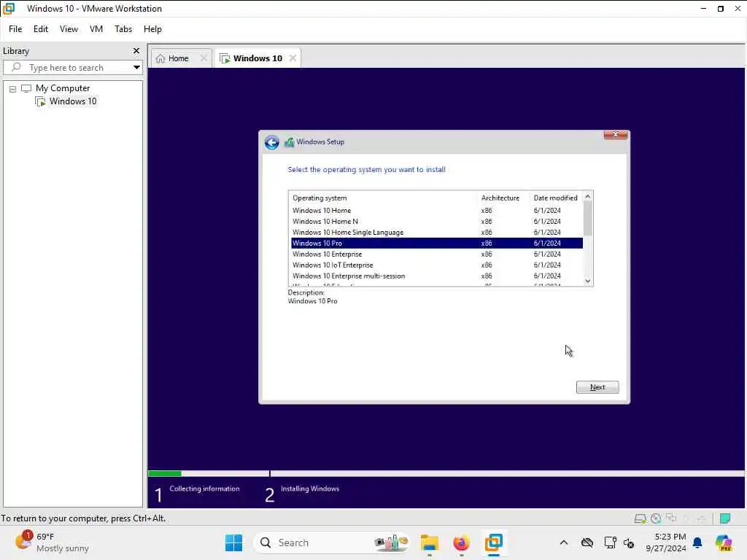The image size is (747, 560).
Task: Close the Home tab
Action: tap(204, 58)
